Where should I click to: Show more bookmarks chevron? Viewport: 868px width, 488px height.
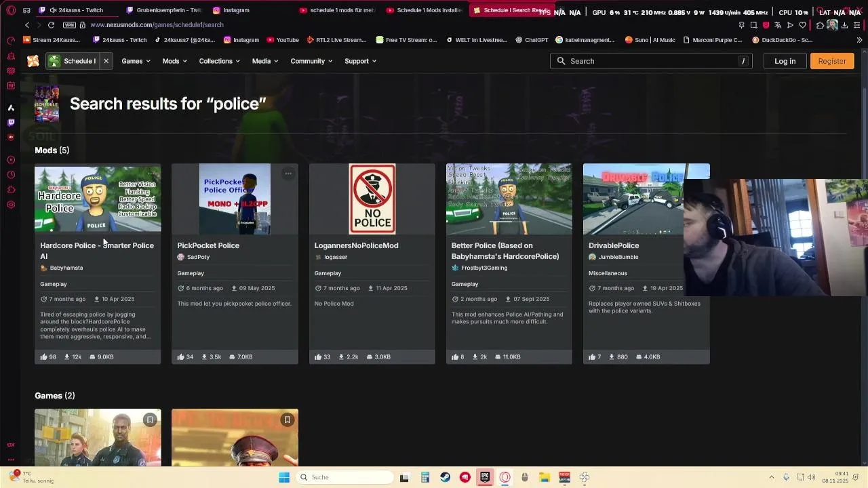pyautogui.click(x=859, y=40)
